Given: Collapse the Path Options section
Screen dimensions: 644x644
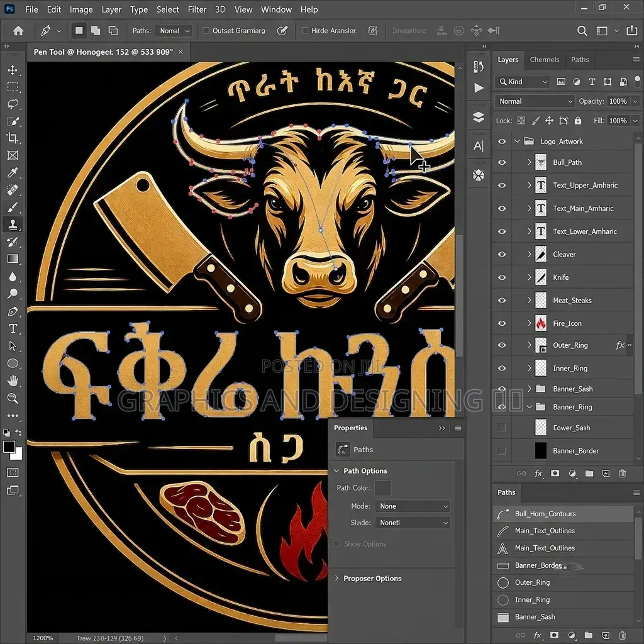Looking at the screenshot, I should click(336, 470).
